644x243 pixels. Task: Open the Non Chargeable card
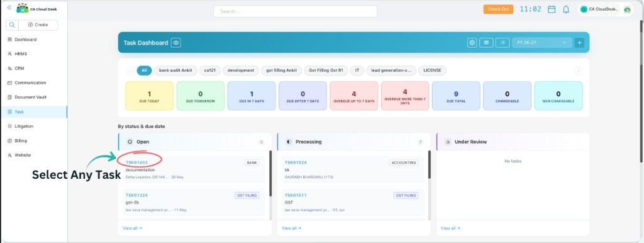(558, 96)
